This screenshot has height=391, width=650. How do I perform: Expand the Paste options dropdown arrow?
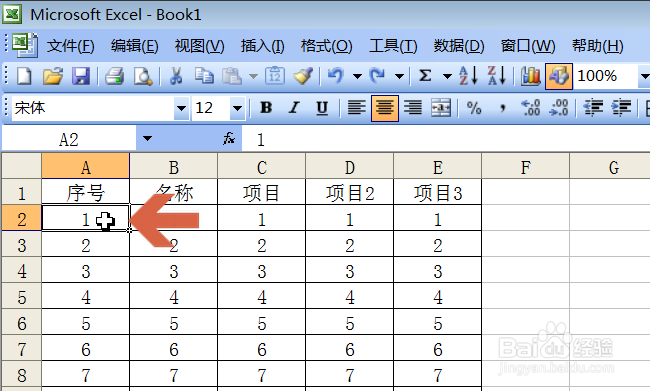253,76
